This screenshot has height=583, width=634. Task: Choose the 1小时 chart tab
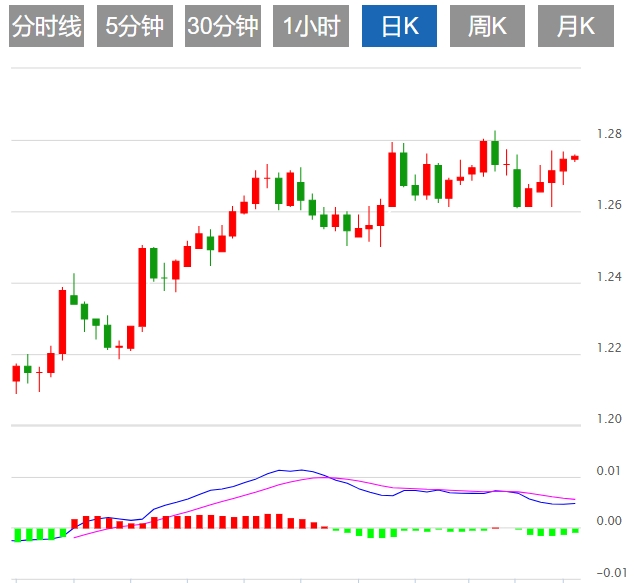point(311,26)
